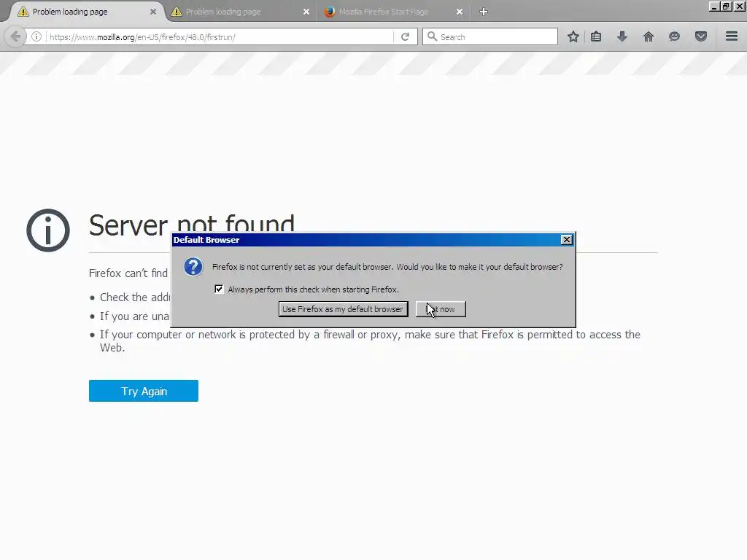
Task: Click the question mark icon in dialog
Action: coord(193,267)
